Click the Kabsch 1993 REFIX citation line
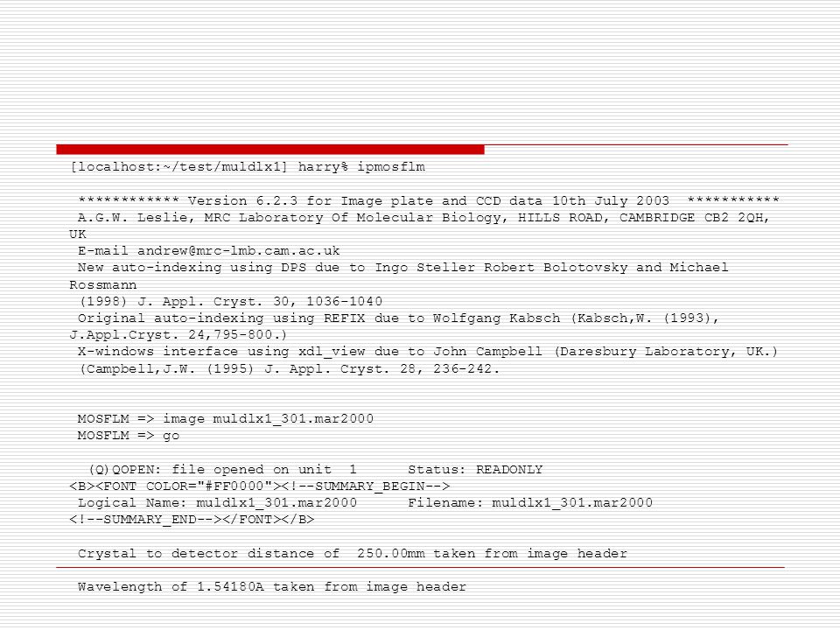The height and width of the screenshot is (630, 840). [x=395, y=326]
